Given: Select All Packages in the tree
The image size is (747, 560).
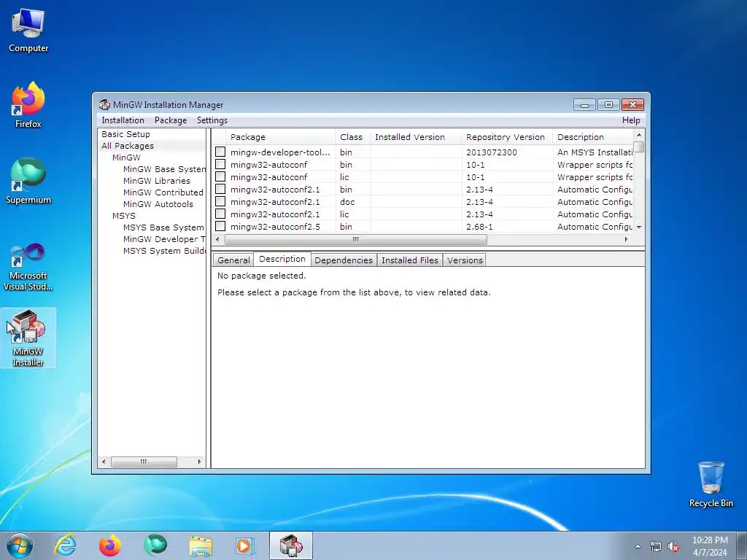Looking at the screenshot, I should pyautogui.click(x=128, y=146).
